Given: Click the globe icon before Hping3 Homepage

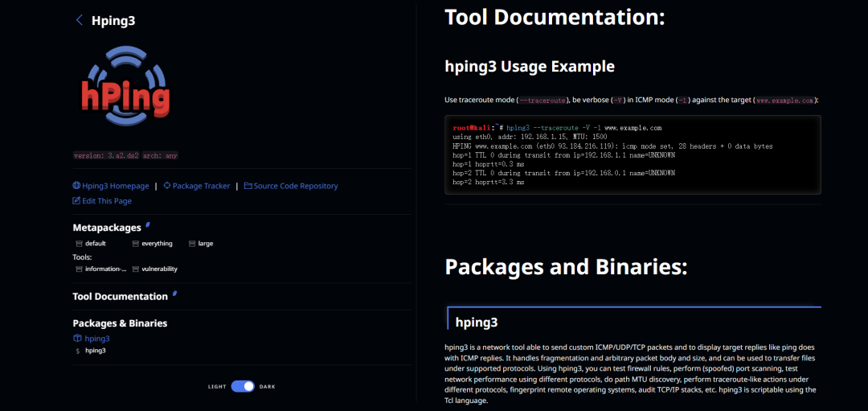Looking at the screenshot, I should pos(76,186).
